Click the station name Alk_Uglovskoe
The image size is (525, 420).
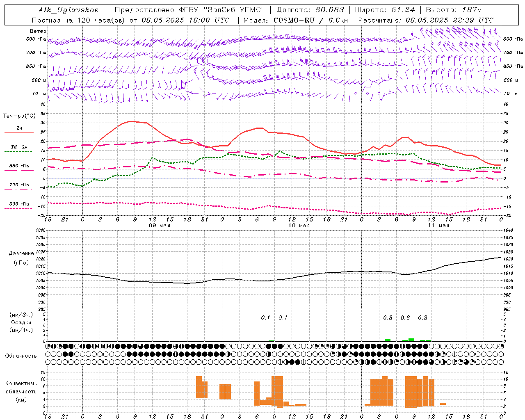[68, 10]
